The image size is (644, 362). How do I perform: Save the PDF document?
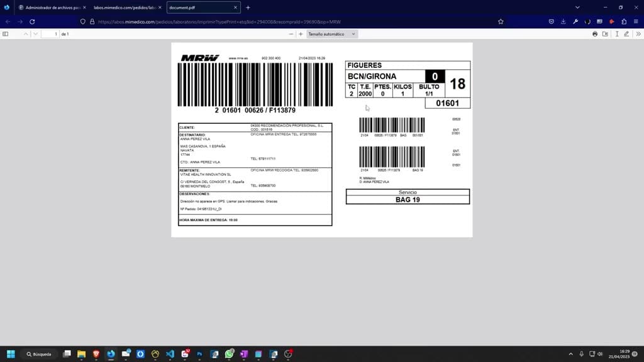coord(606,34)
